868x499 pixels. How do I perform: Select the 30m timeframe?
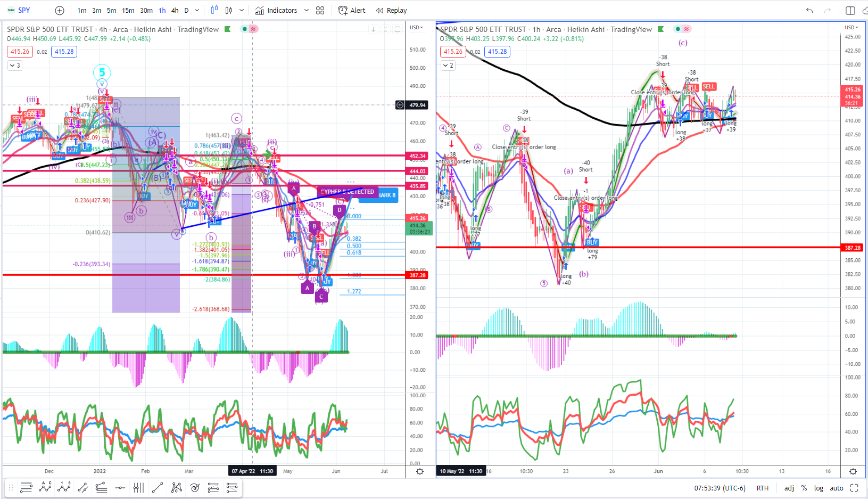pyautogui.click(x=146, y=10)
